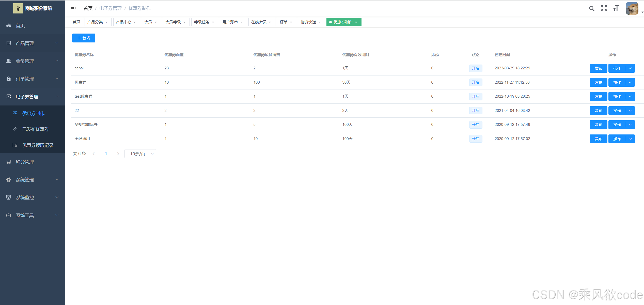Viewport: 644px width, 305px height.
Task: Toggle fullscreen mode icon
Action: click(x=604, y=8)
